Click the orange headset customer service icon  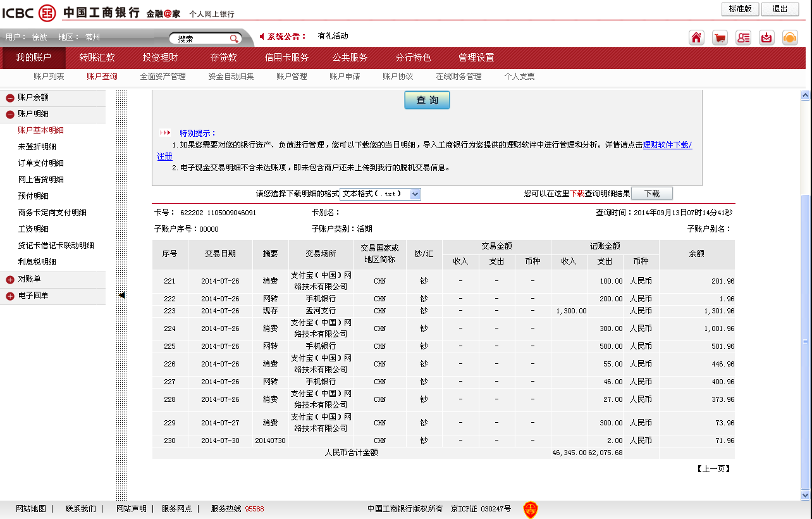click(x=790, y=37)
